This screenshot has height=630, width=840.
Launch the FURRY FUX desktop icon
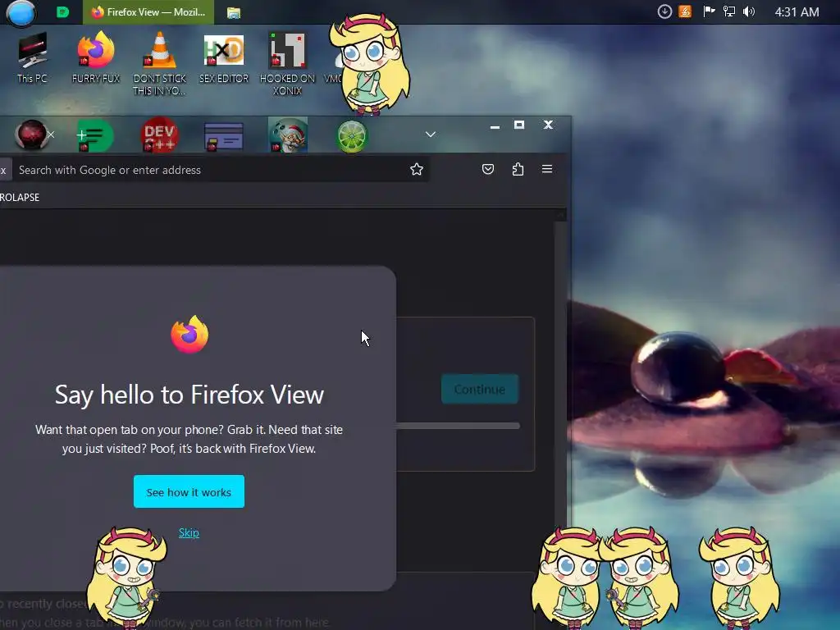coord(96,58)
